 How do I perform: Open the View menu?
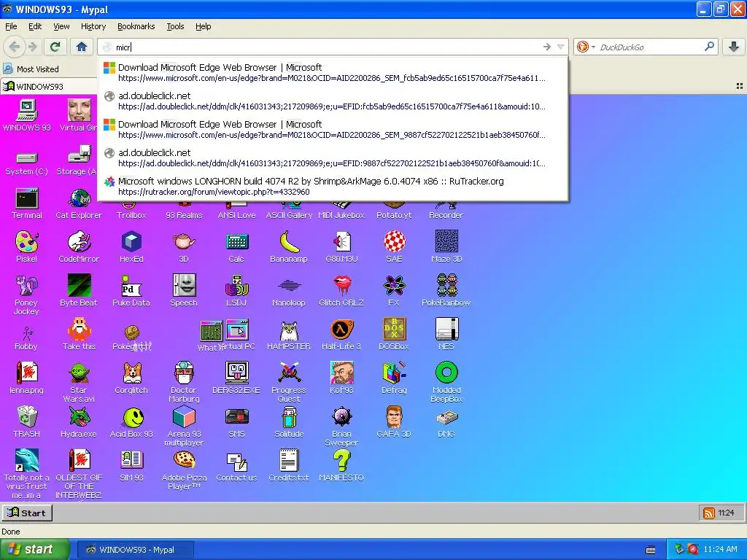coord(61,26)
